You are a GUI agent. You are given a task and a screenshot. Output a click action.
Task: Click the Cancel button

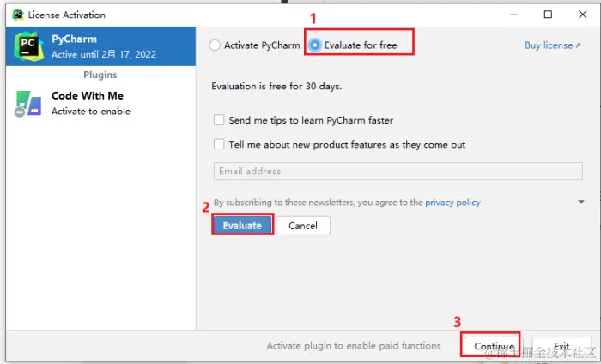tap(303, 226)
